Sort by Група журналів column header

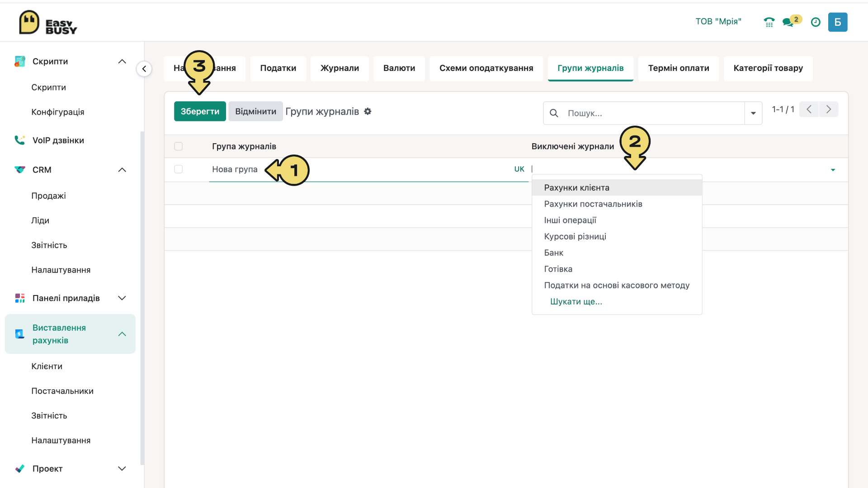(x=244, y=146)
